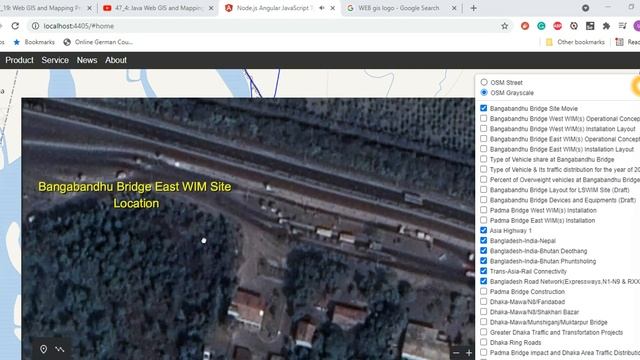Open the media control playlist icon

pyautogui.click(x=622, y=26)
